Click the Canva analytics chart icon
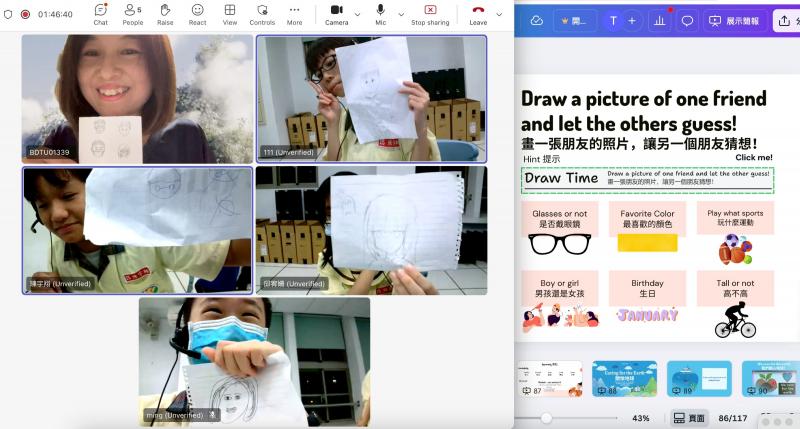The height and width of the screenshot is (429, 800). coord(659,20)
